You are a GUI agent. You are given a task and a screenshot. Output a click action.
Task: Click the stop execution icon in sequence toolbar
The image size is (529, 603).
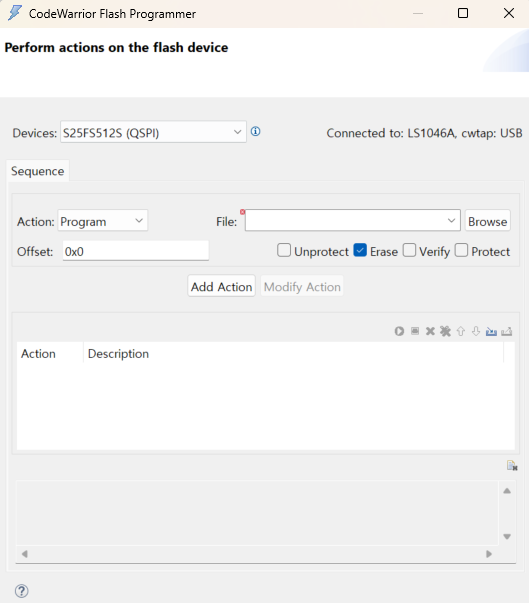point(415,331)
